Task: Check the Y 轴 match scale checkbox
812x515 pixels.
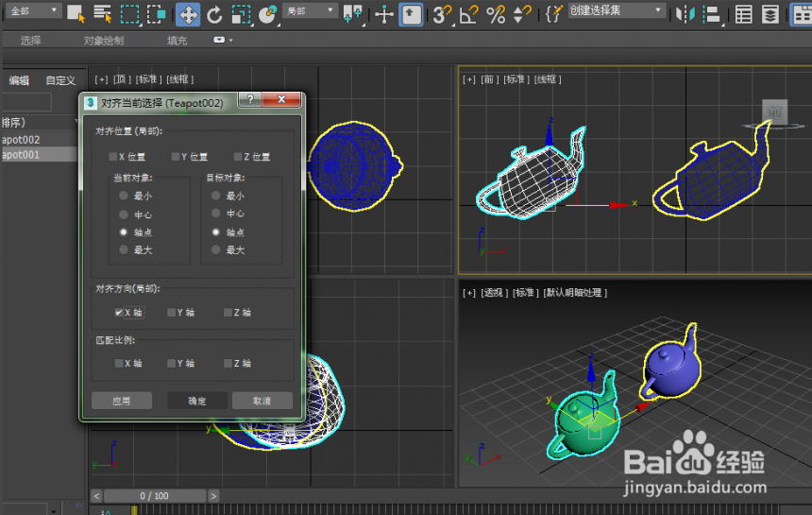Action: pos(172,363)
